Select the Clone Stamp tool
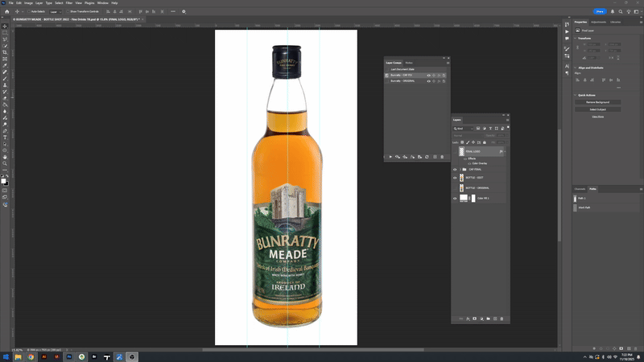 pos(5,85)
